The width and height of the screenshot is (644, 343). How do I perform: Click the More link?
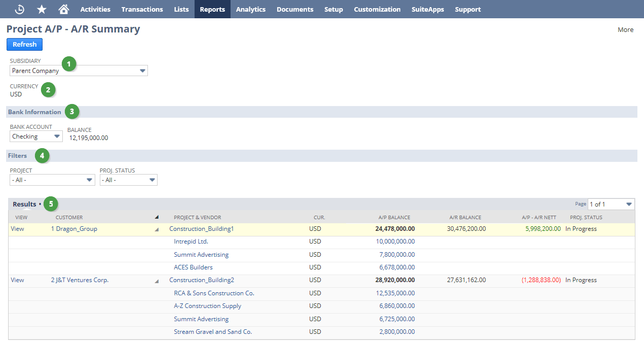coord(625,30)
